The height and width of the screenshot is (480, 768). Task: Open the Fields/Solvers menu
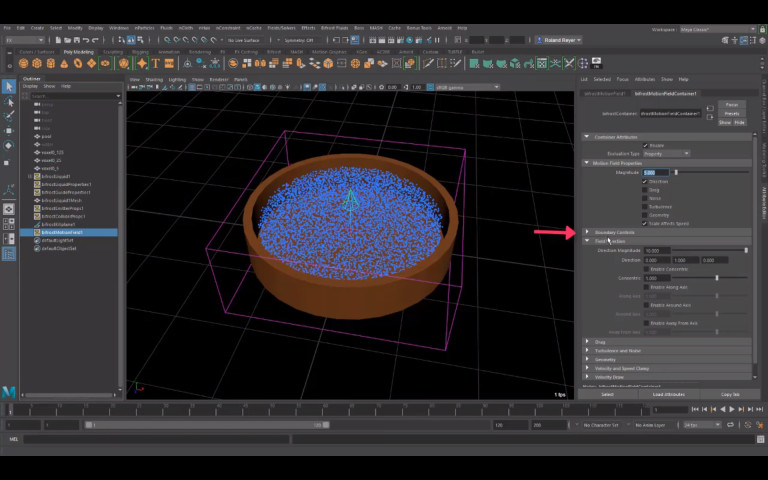point(281,28)
